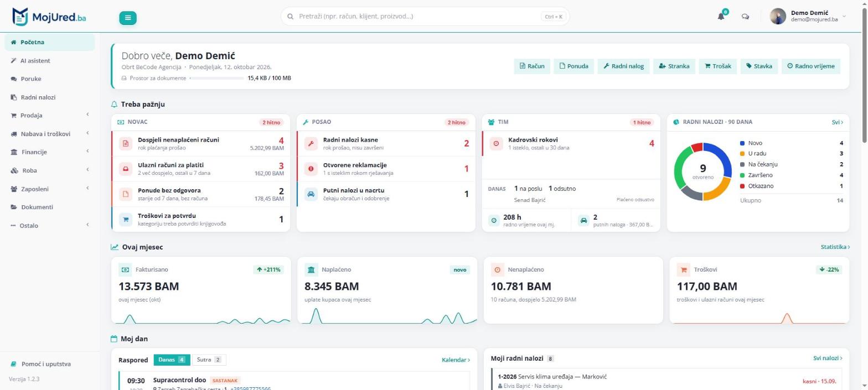Screen dimensions: 868x390
Task: Click the Radni nalozi kasne wrench icon
Action: (311, 144)
